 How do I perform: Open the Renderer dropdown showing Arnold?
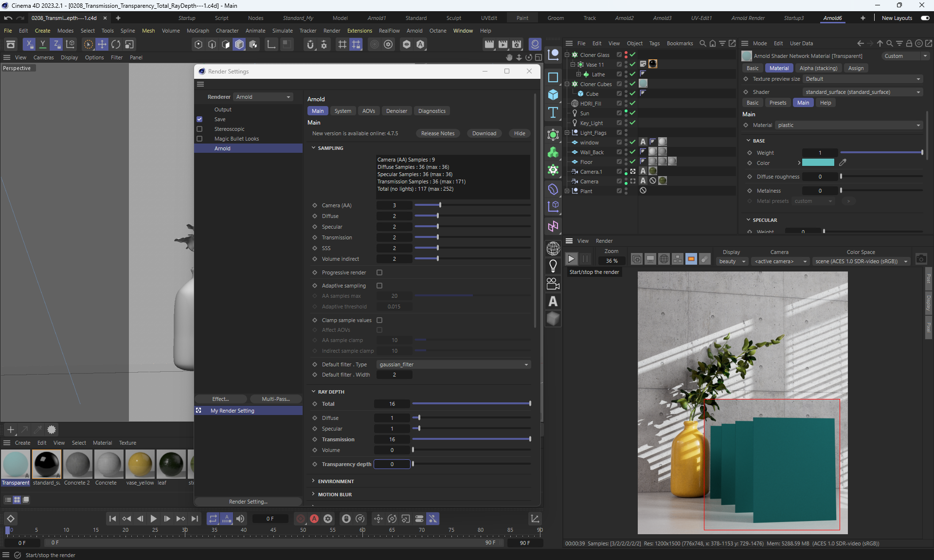pyautogui.click(x=263, y=97)
